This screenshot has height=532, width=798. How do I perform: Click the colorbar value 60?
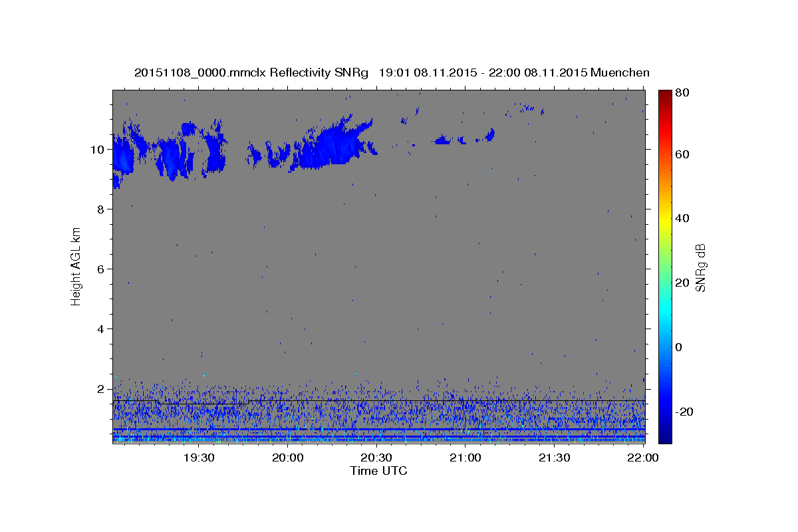tap(682, 154)
